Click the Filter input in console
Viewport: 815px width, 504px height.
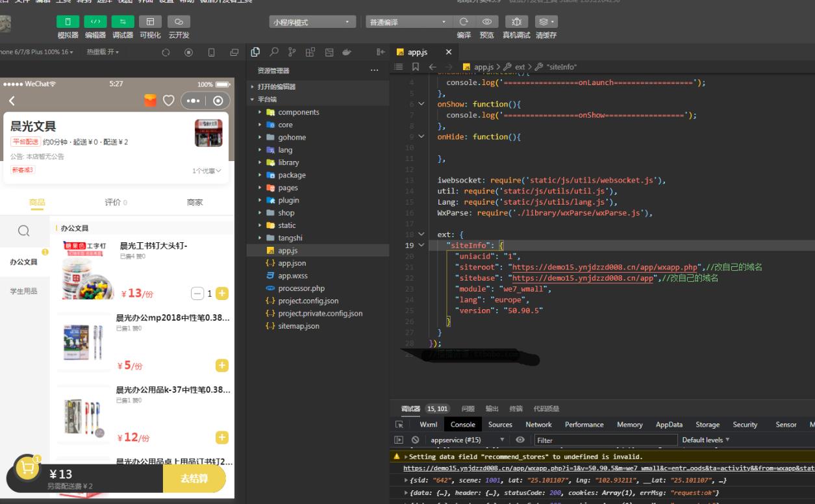tap(606, 440)
